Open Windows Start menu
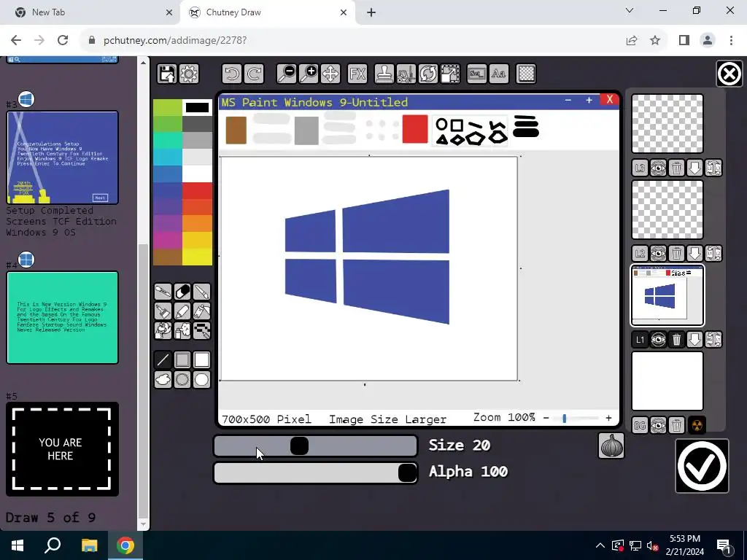This screenshot has height=560, width=747. pos(18,545)
